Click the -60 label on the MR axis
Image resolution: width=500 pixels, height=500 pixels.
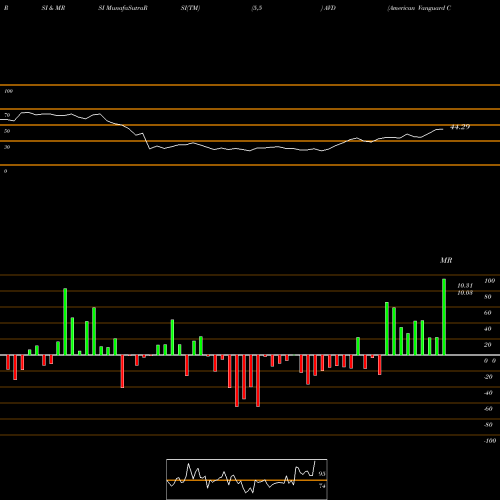tap(488, 409)
